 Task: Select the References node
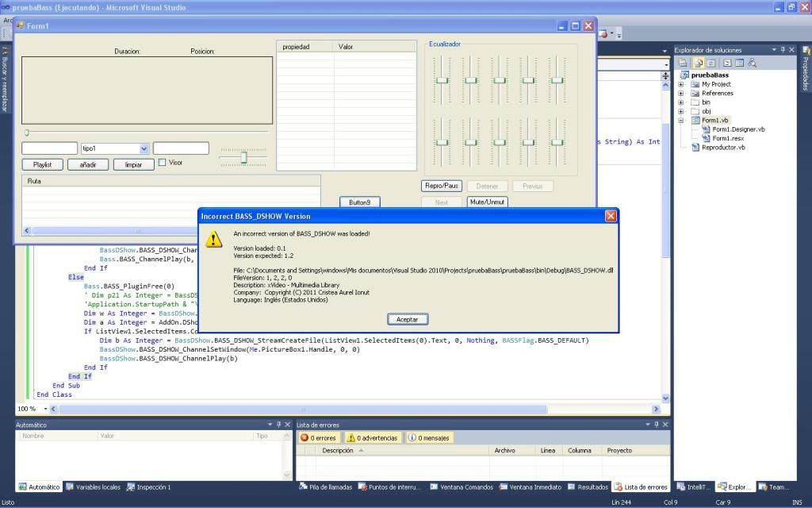tap(717, 94)
